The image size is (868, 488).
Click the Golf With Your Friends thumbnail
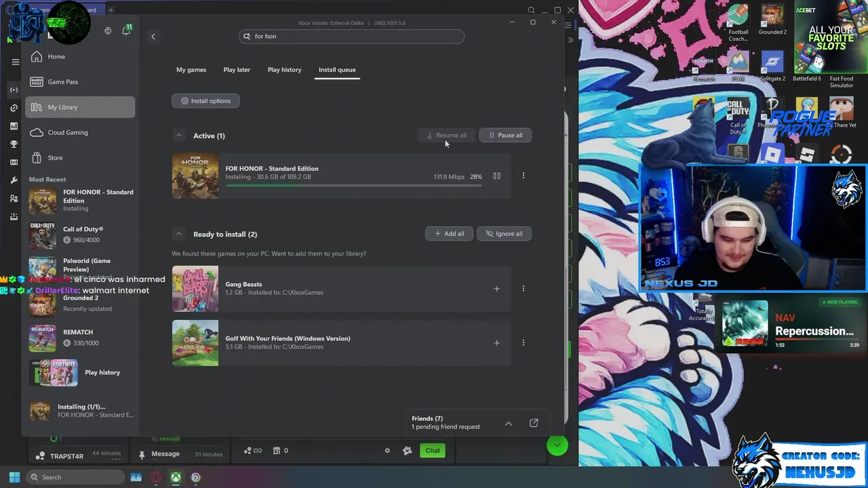[195, 343]
